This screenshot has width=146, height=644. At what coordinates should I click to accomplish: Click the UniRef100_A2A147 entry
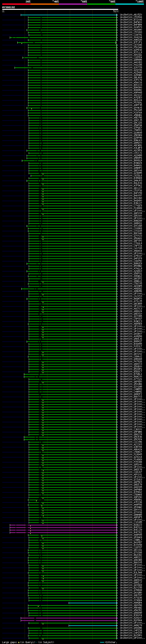click(131, 618)
